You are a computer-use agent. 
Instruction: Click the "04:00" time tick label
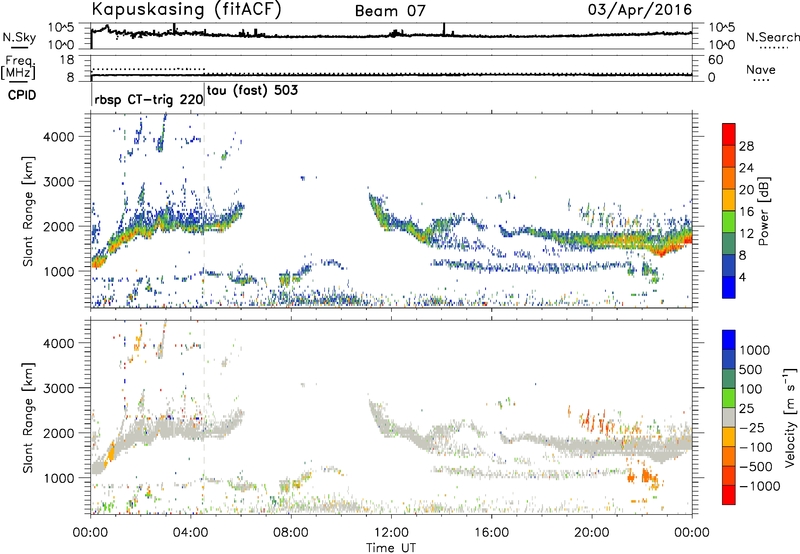pos(191,533)
